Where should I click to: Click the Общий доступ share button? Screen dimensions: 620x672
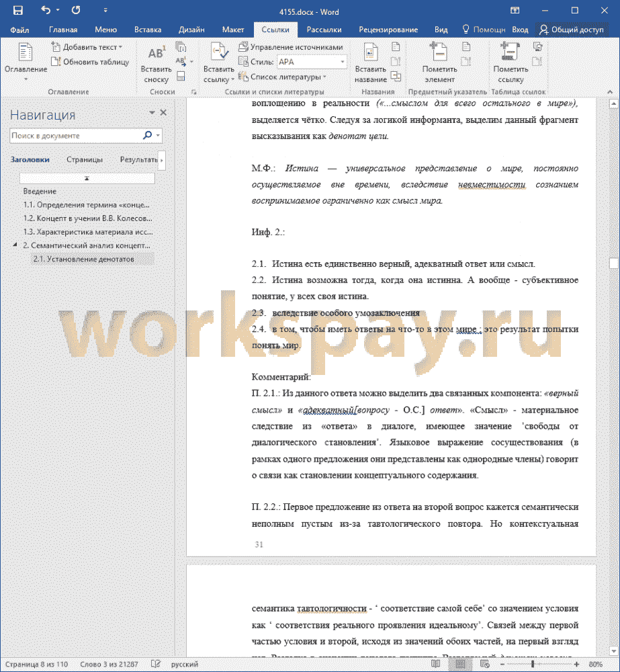click(572, 30)
